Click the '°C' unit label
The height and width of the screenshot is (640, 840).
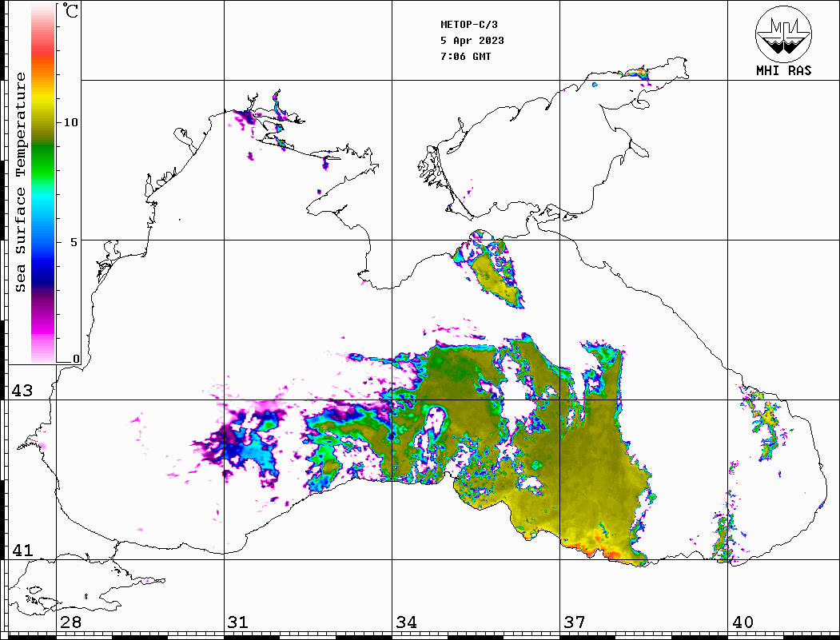pyautogui.click(x=70, y=10)
